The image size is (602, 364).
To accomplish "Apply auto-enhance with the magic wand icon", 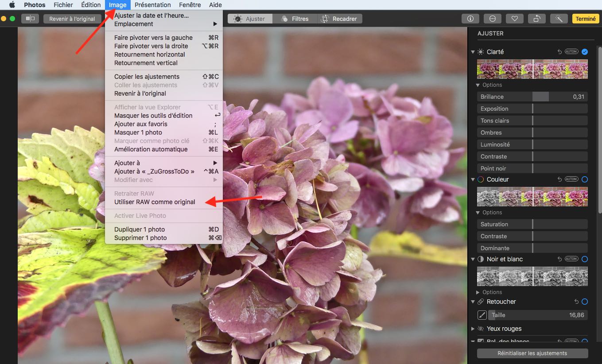I will click(x=559, y=19).
